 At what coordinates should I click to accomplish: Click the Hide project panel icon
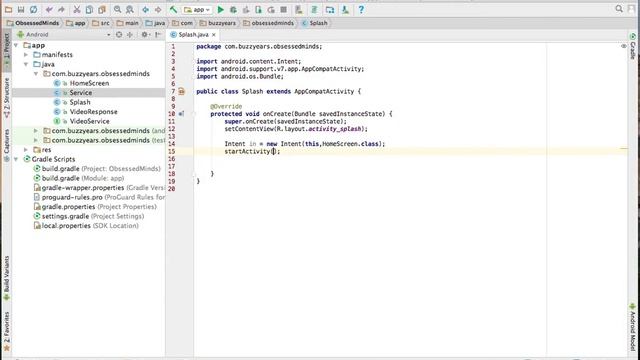point(158,35)
